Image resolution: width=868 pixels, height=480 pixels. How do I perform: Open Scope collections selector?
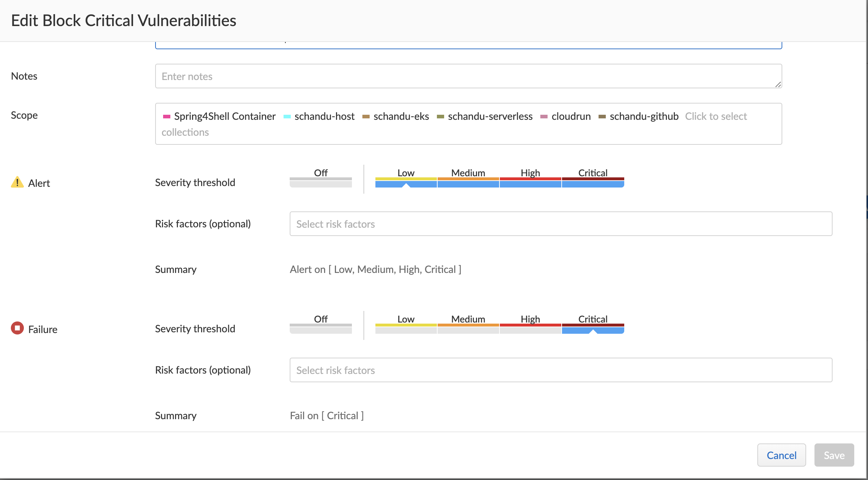716,117
